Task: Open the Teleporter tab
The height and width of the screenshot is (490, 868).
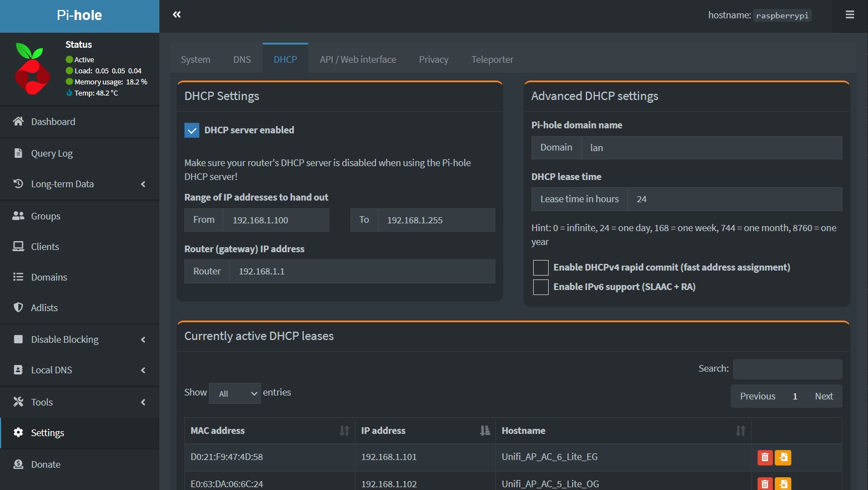Action: coord(493,59)
